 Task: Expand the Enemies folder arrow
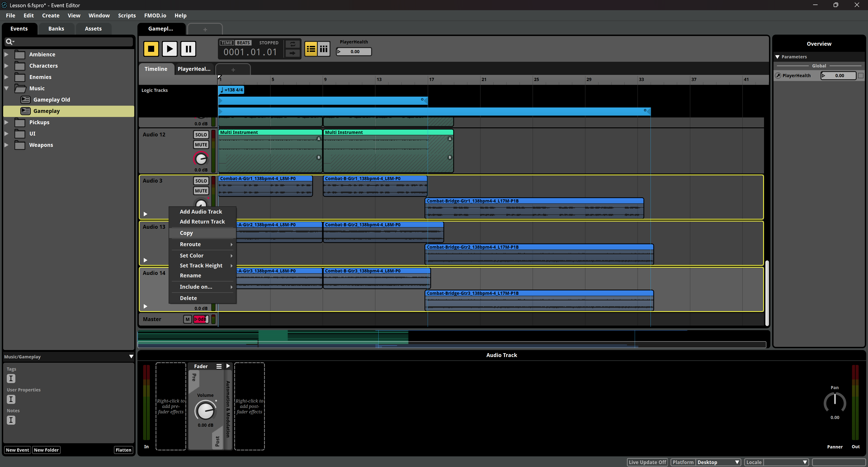[6, 77]
